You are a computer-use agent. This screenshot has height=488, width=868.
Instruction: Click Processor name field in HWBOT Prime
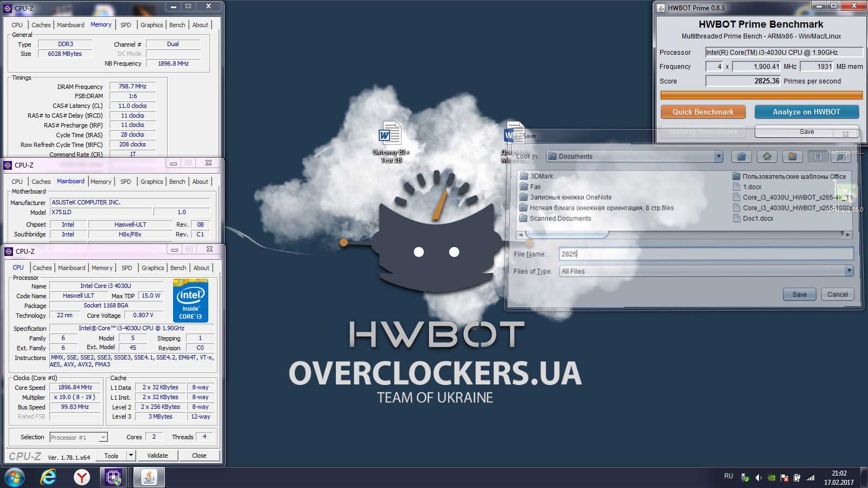[x=784, y=52]
